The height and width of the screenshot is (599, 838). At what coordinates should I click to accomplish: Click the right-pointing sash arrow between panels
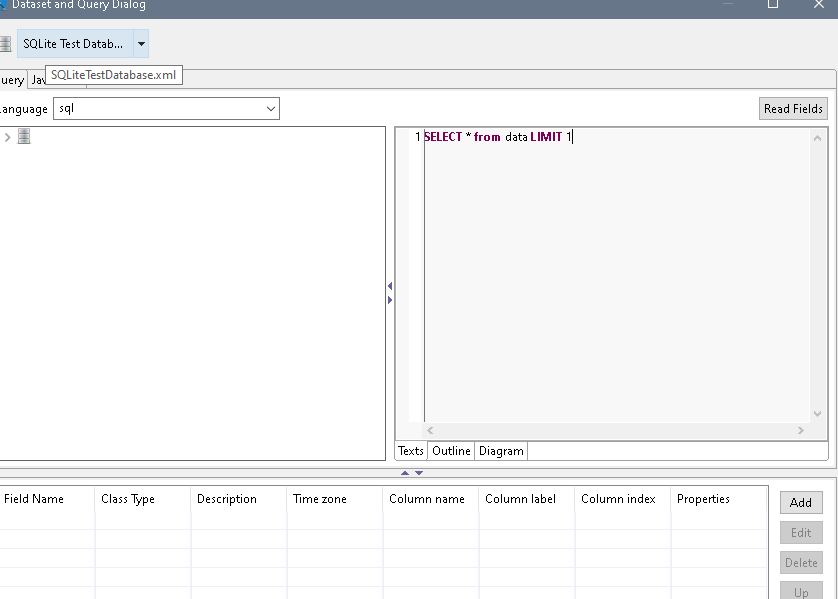pyautogui.click(x=390, y=300)
